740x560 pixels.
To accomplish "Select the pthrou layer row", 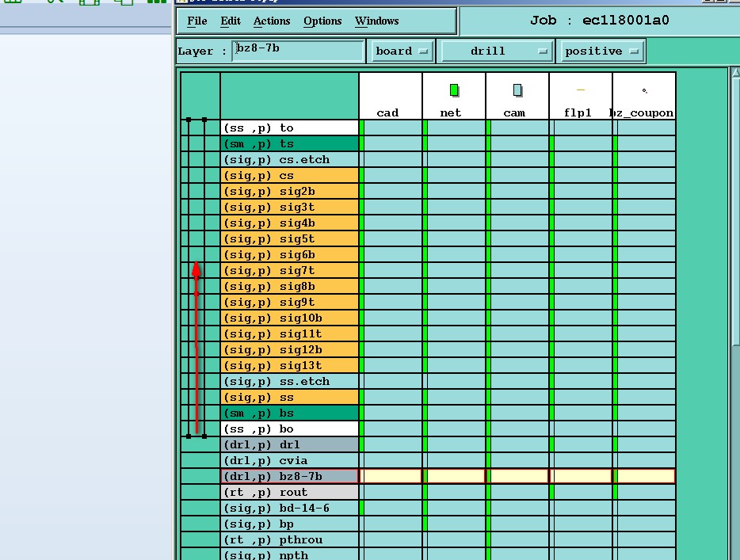I will pos(289,539).
